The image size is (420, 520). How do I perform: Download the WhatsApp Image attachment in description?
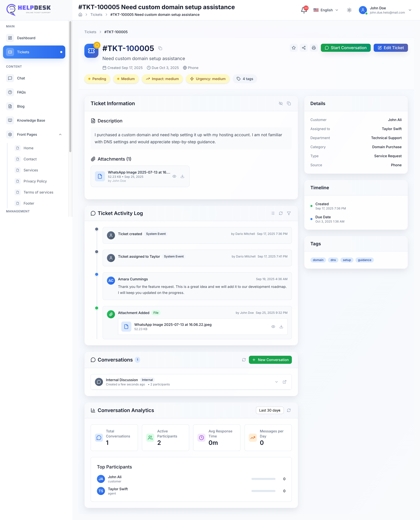(182, 176)
